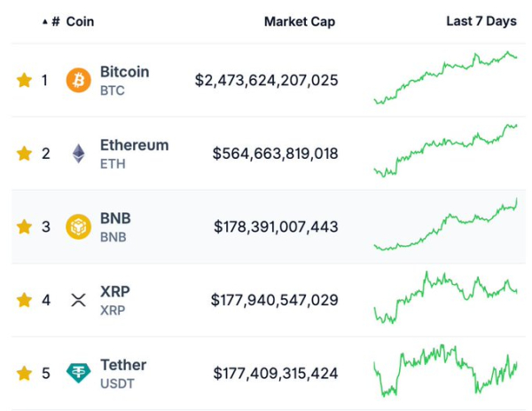Open the Ethereum coin page link

(134, 145)
